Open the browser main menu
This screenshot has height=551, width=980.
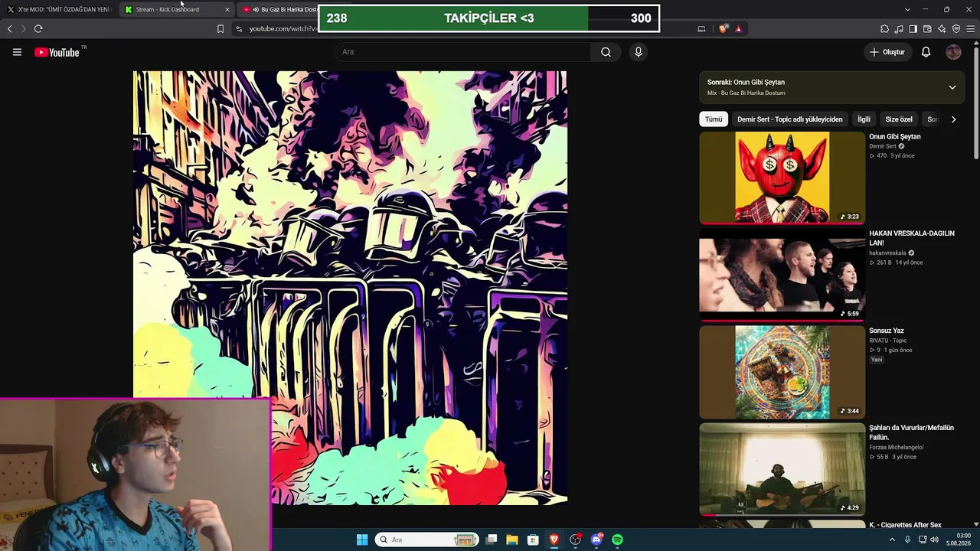pyautogui.click(x=970, y=29)
